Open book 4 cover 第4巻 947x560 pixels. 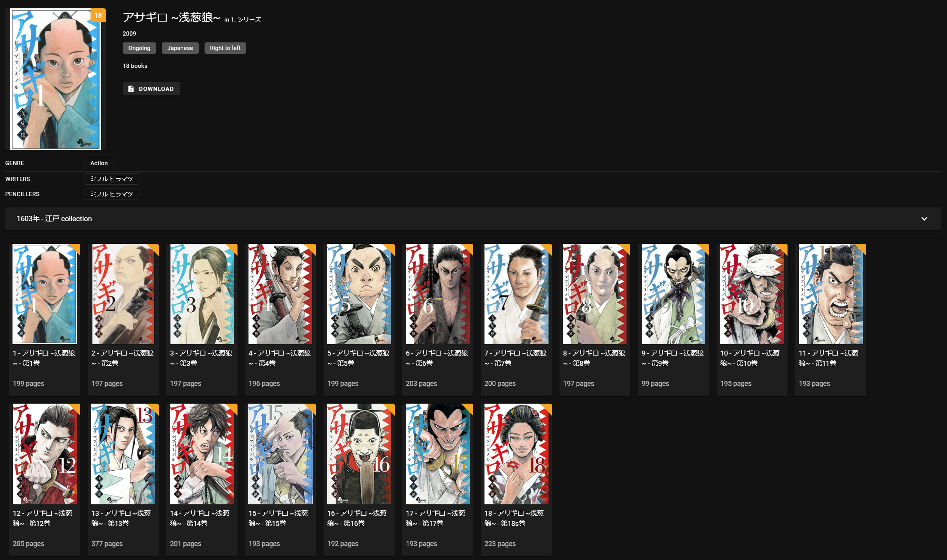point(280,294)
